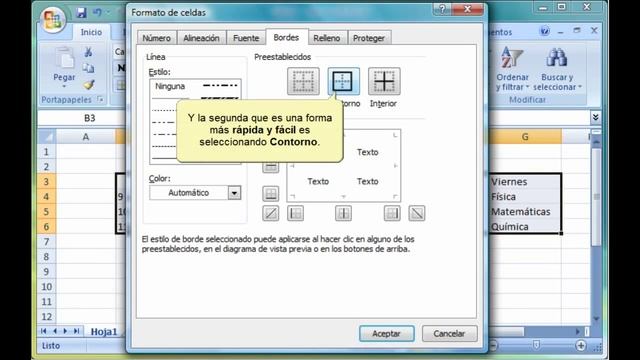
Task: Apply the Interior borders preset icon
Action: [384, 81]
